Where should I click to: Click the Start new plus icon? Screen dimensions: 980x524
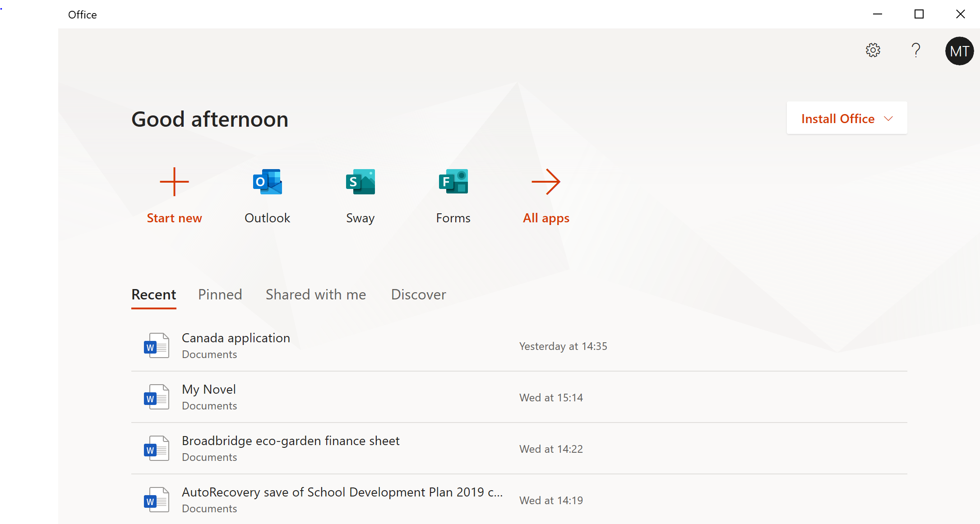174,182
